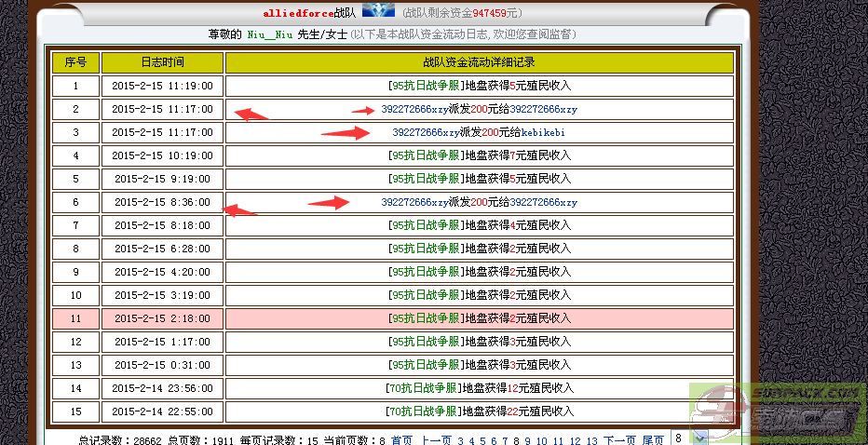
Task: Open page 3 in the pagination
Action: 460,440
